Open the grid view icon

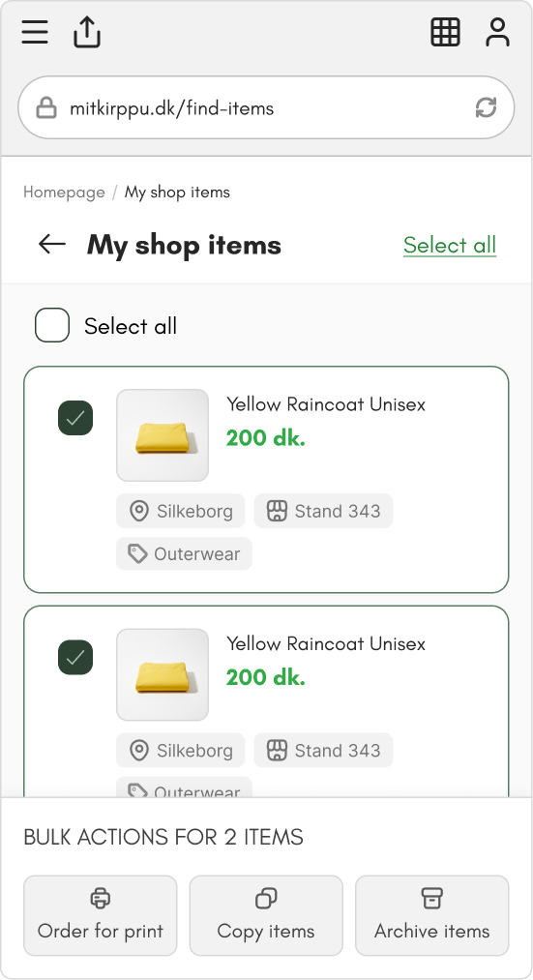(446, 32)
